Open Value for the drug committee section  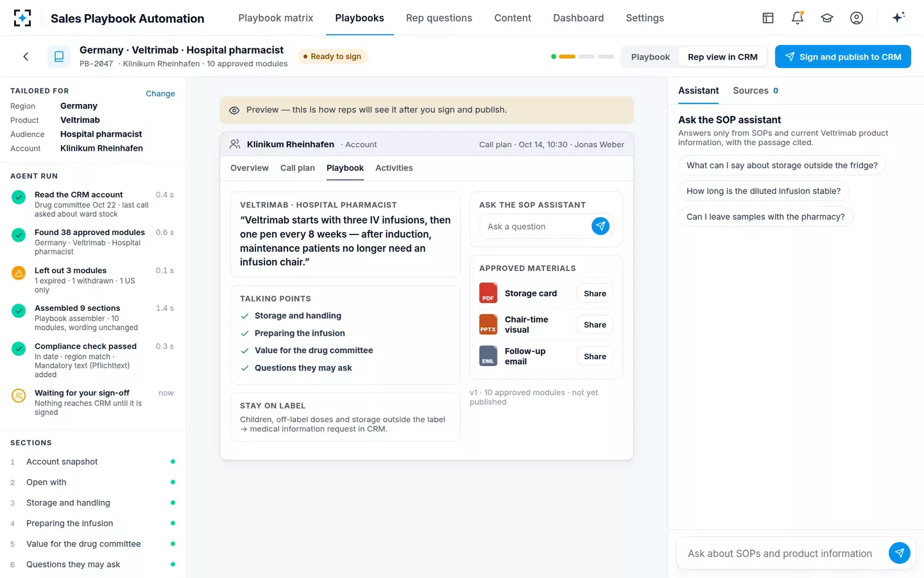coord(93,544)
